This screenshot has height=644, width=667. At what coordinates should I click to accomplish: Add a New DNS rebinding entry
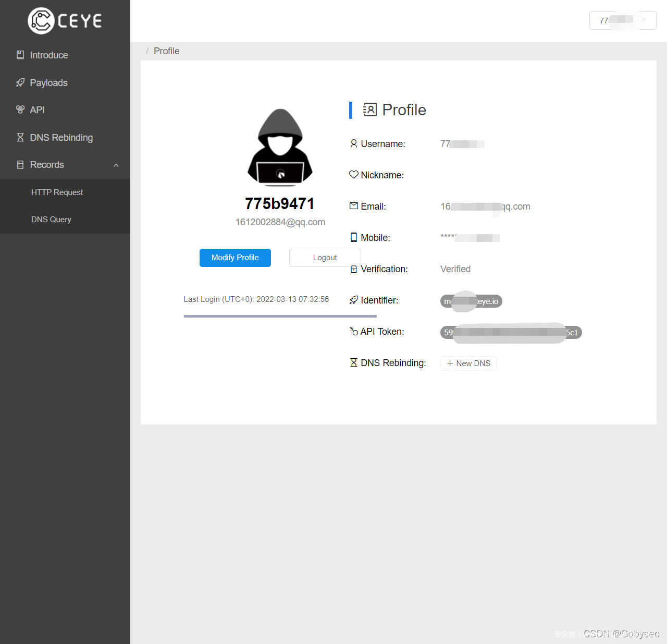tap(468, 363)
